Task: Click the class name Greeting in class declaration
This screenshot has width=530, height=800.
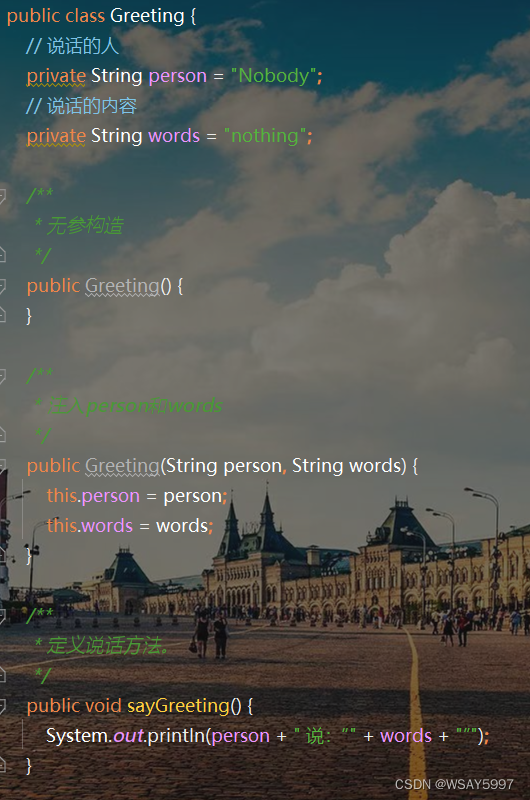Action: pyautogui.click(x=147, y=16)
